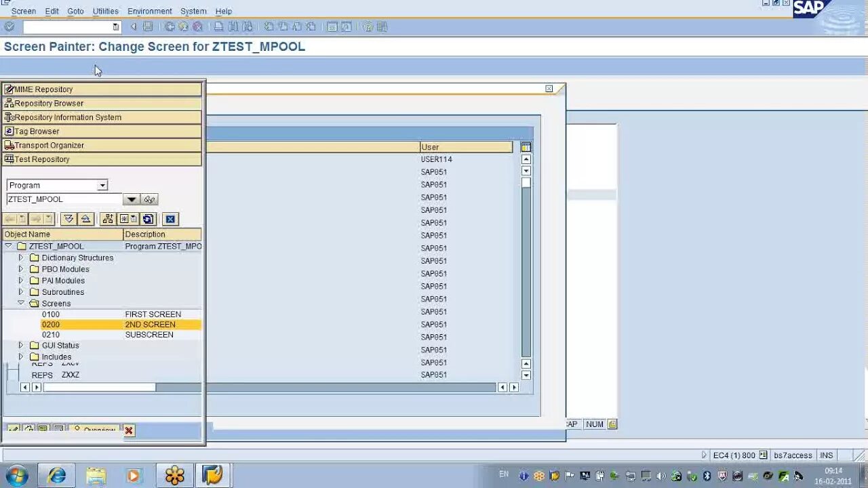Open the Goto menu

[75, 11]
